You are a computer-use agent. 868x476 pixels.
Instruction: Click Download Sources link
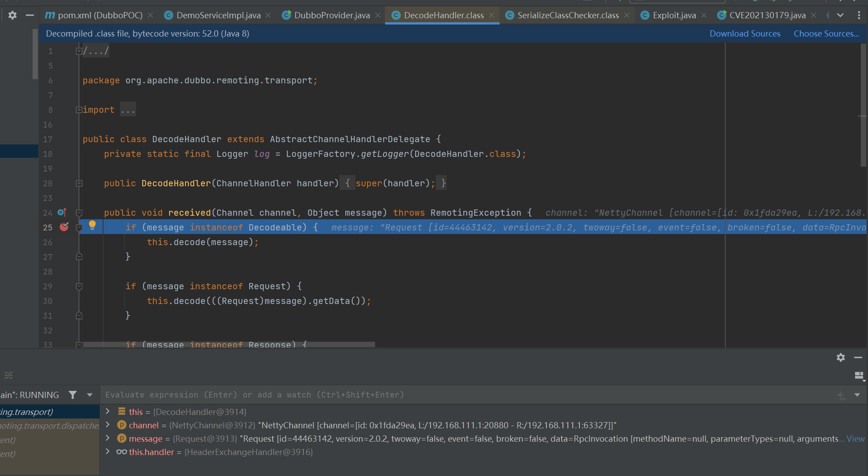pyautogui.click(x=745, y=33)
